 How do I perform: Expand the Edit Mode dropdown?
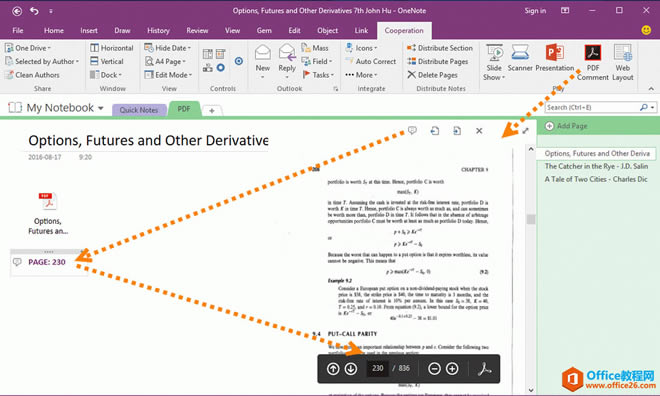(x=168, y=75)
